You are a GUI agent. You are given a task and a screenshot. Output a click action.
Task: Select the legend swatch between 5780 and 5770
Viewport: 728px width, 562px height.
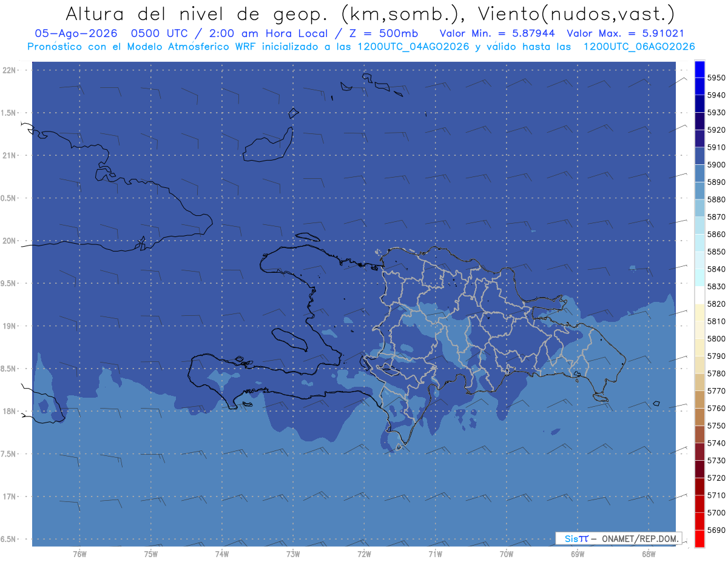(x=699, y=382)
